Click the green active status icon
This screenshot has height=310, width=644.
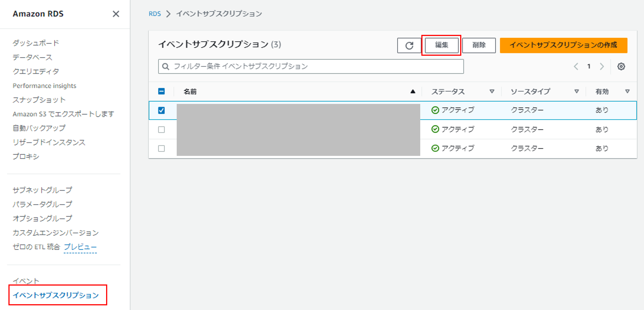point(435,109)
